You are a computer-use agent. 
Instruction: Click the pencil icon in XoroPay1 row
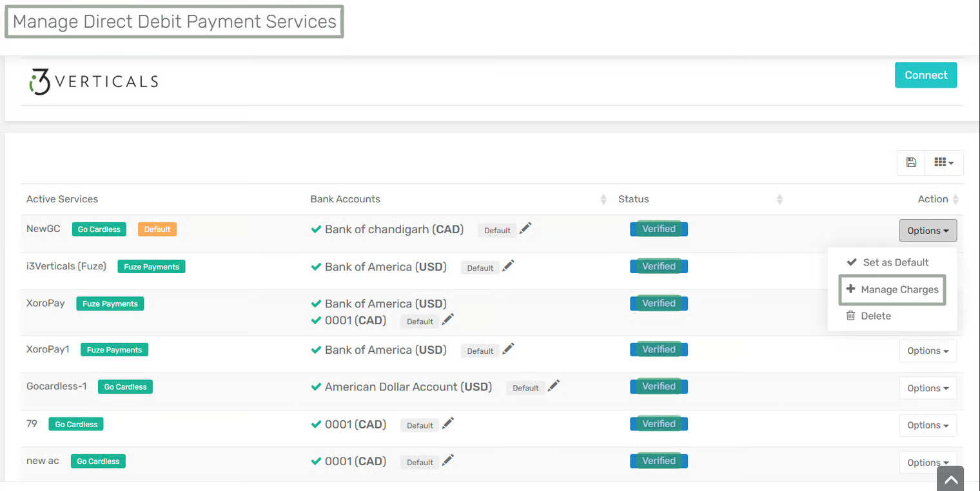(508, 349)
